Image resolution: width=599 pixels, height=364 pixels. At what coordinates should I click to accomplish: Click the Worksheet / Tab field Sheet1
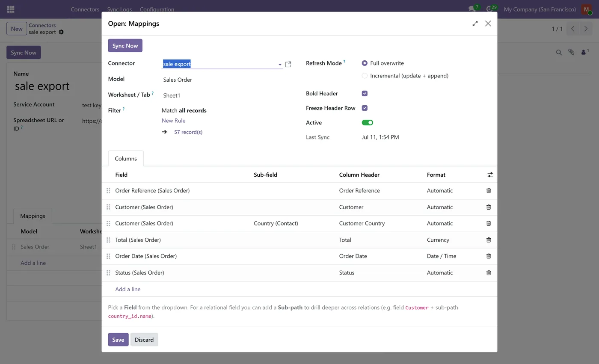tap(222, 95)
